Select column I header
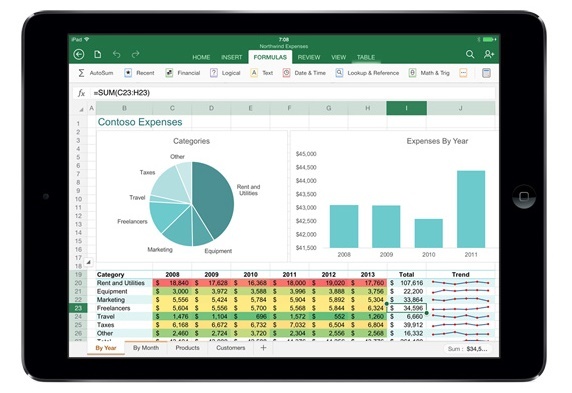 click(406, 108)
